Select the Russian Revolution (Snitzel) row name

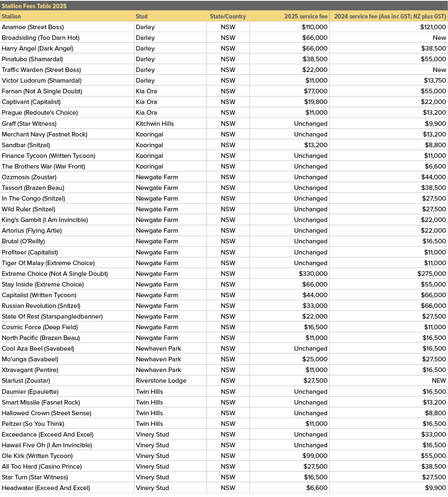(41, 306)
